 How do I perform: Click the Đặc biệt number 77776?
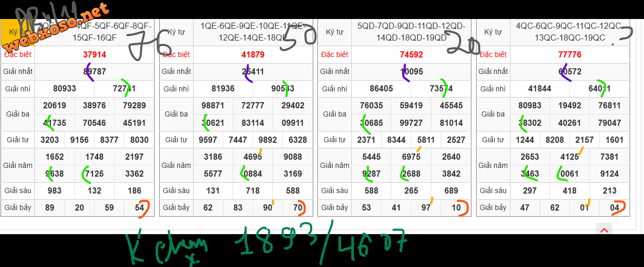point(570,54)
